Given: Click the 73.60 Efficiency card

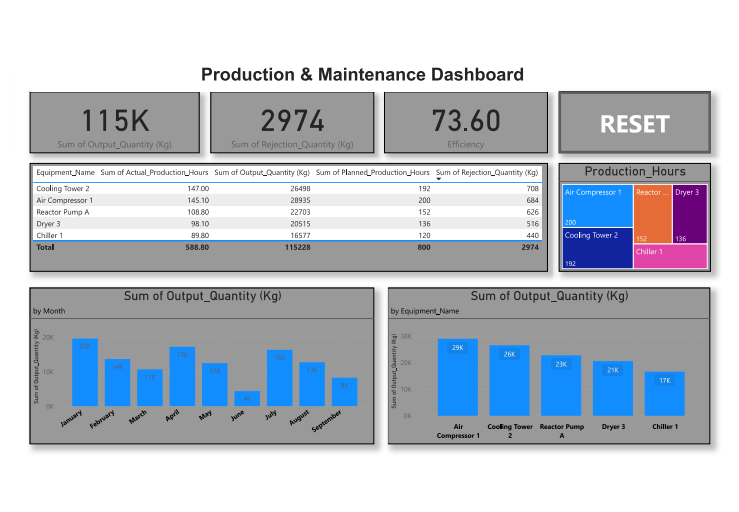Looking at the screenshot, I should tap(466, 123).
